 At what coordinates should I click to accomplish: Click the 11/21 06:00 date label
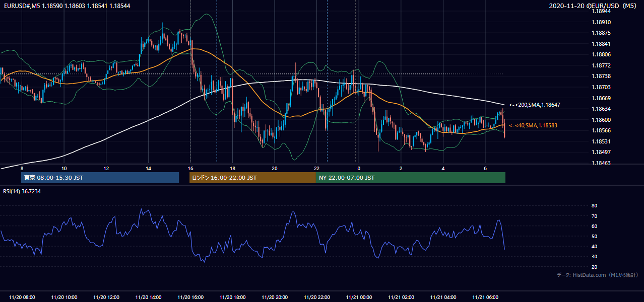(485, 297)
